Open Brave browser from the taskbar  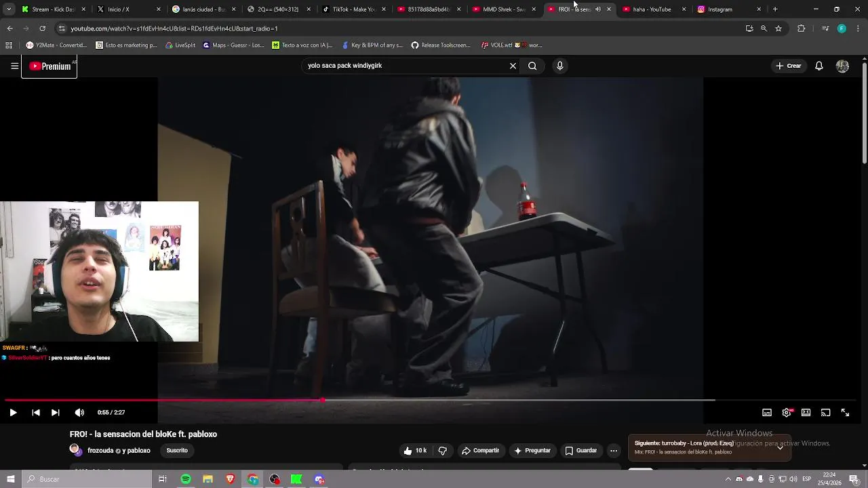click(x=231, y=479)
